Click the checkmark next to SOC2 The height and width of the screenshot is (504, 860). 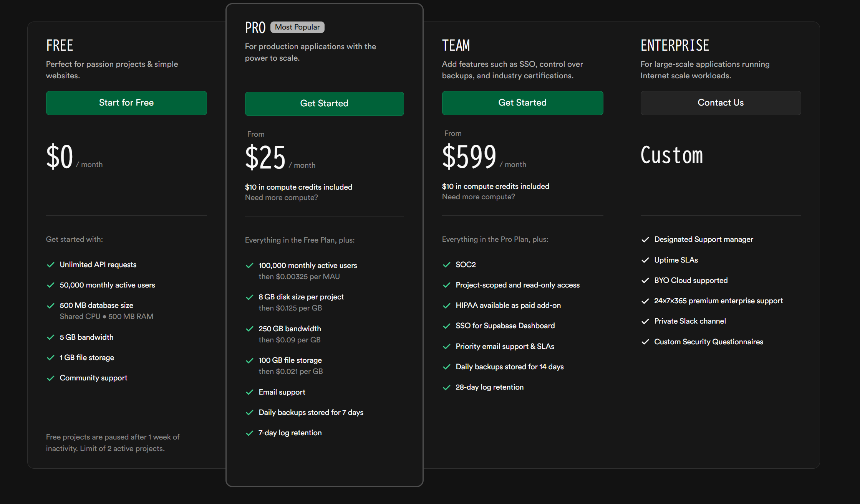(x=447, y=265)
